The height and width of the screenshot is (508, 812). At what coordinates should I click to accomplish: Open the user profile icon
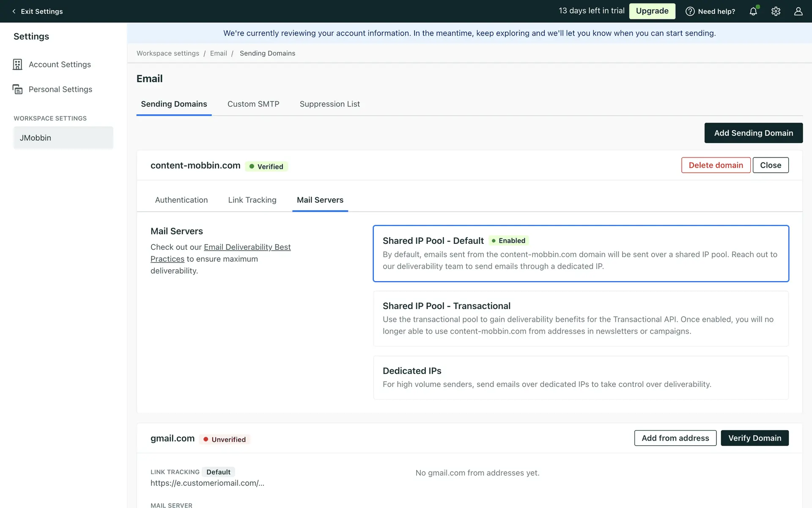(798, 11)
